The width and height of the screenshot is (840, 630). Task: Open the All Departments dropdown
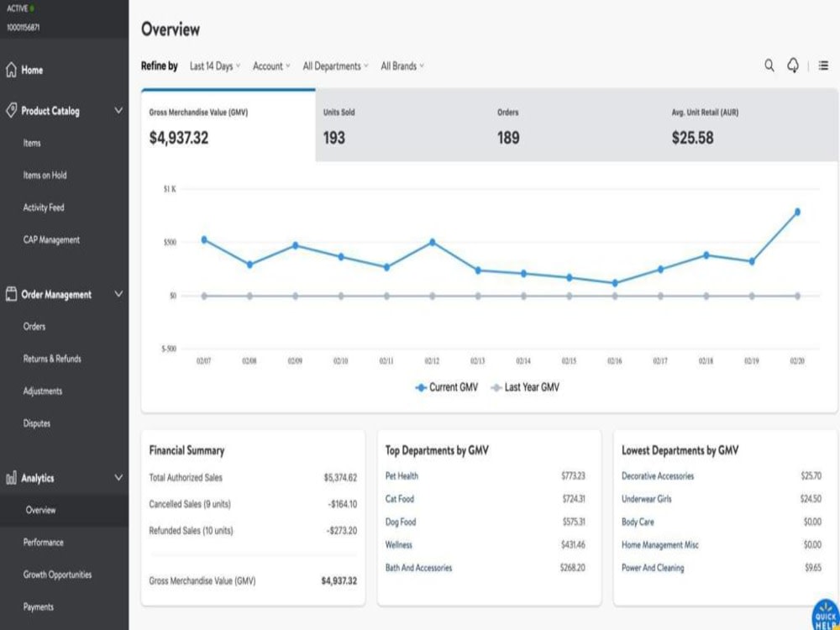[335, 66]
